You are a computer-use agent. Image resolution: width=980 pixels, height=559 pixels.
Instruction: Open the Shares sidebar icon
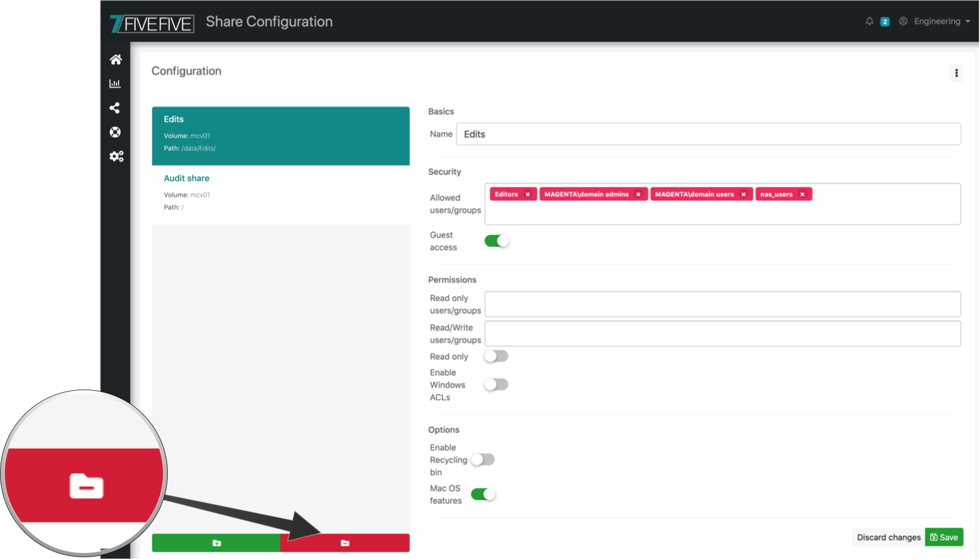click(115, 108)
